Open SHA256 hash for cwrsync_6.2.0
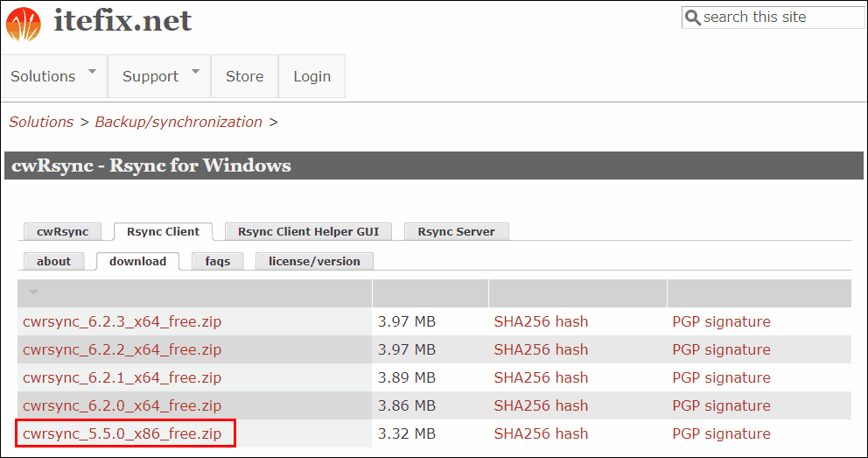The image size is (868, 458). coord(541,406)
